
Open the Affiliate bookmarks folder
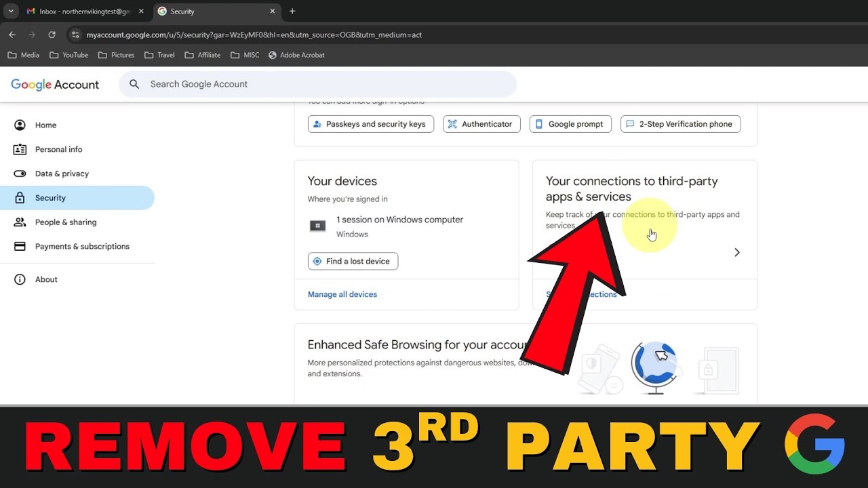202,55
